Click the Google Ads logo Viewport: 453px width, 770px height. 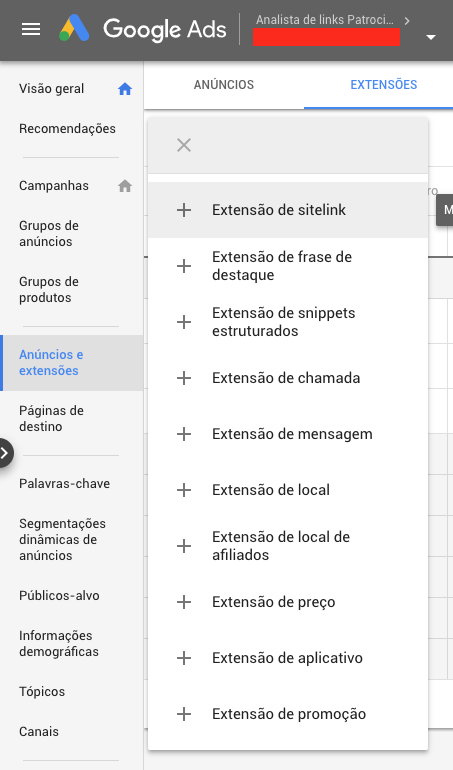coord(142,28)
